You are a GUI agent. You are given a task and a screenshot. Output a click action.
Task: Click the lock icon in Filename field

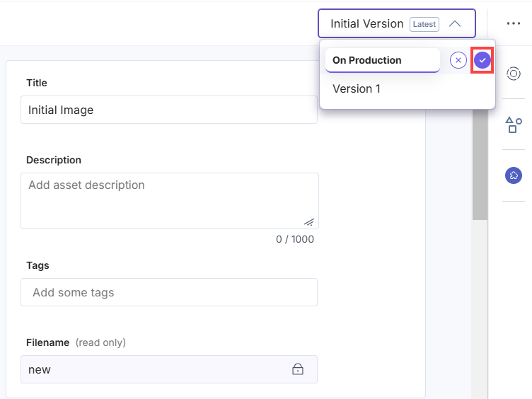click(x=298, y=369)
